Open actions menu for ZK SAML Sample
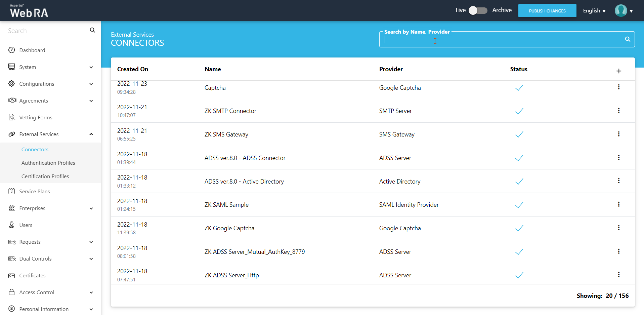The image size is (644, 315). pyautogui.click(x=619, y=204)
